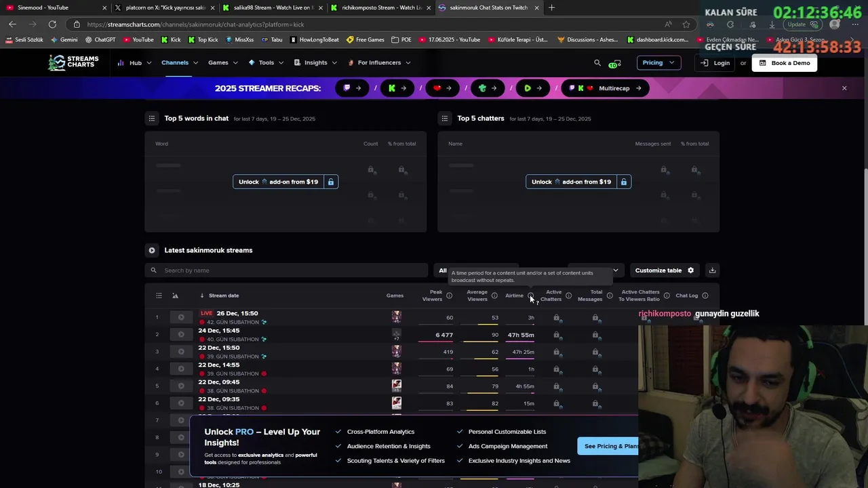Bookmark page using the star icon

coord(686,24)
